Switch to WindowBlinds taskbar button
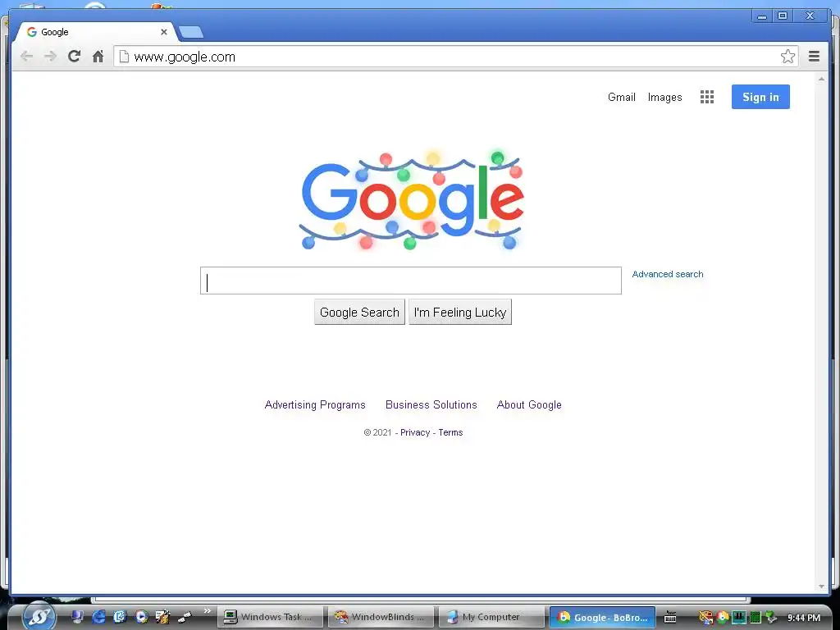This screenshot has width=840, height=630. click(x=381, y=617)
